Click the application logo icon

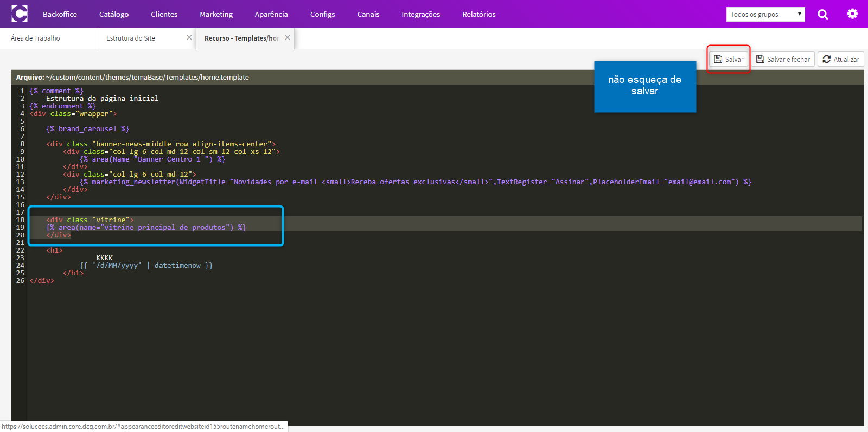click(20, 14)
